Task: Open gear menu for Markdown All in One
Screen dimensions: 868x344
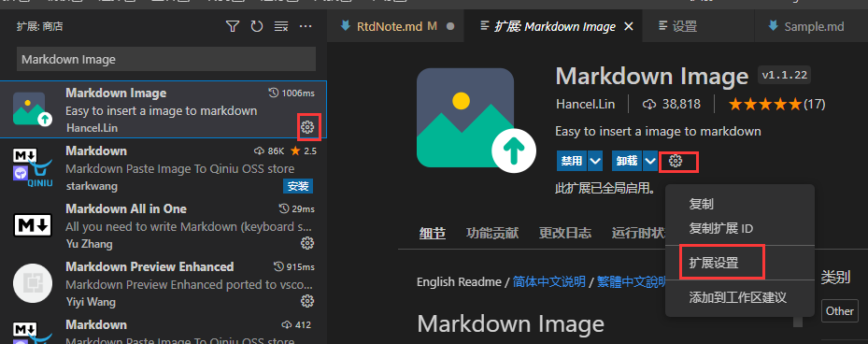Action: pyautogui.click(x=307, y=243)
